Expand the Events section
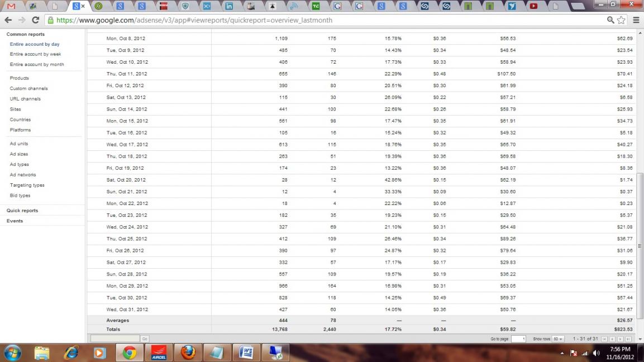Viewport: 644px width, 362px height. tap(15, 221)
